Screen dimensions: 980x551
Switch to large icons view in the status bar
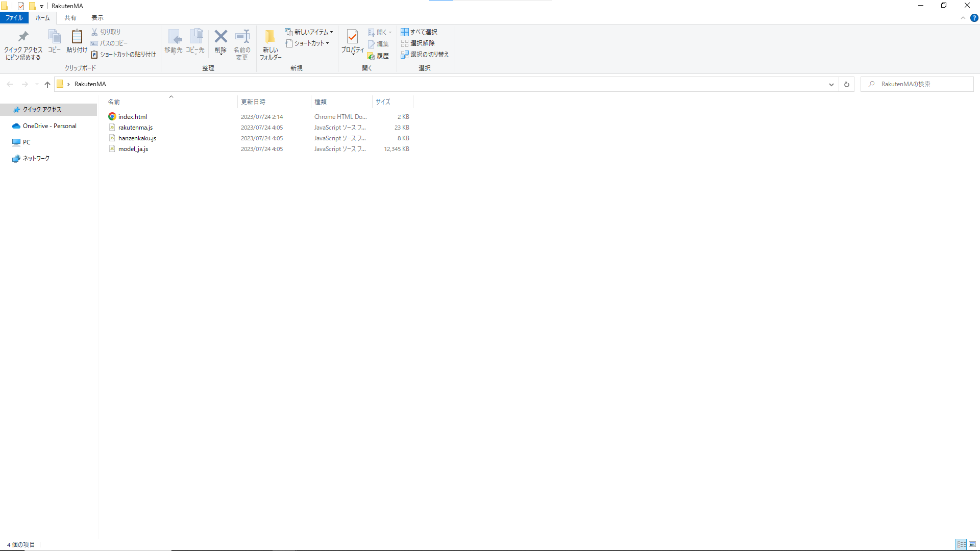[972, 544]
